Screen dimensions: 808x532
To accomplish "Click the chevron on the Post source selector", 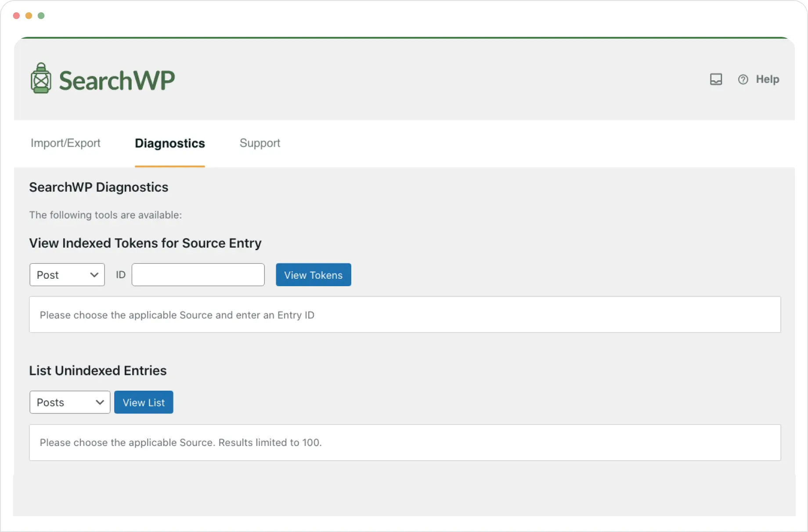I will pos(94,275).
